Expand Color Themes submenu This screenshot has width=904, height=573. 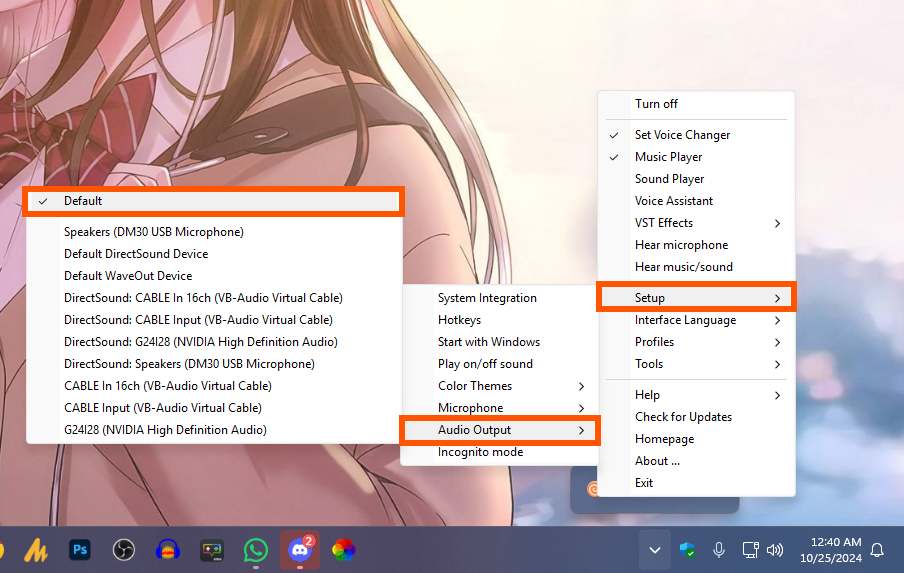pos(499,386)
